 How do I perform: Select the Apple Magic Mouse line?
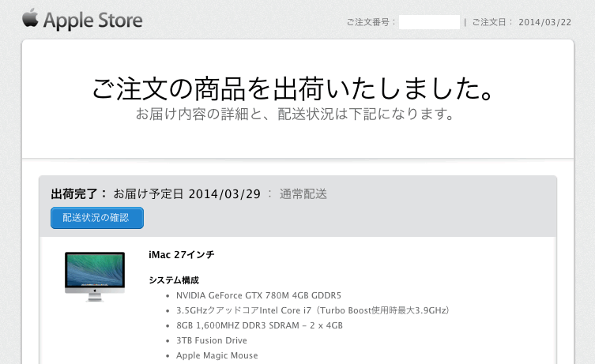217,355
